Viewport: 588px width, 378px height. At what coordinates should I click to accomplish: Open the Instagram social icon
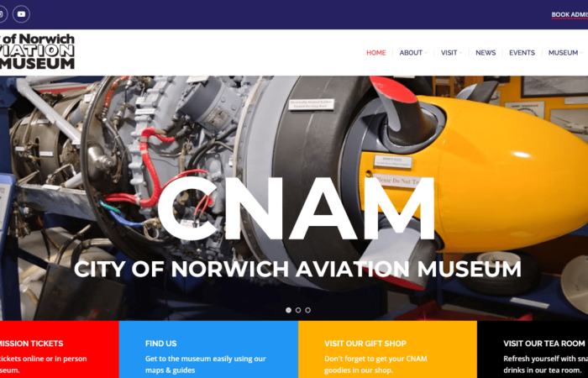(2, 14)
